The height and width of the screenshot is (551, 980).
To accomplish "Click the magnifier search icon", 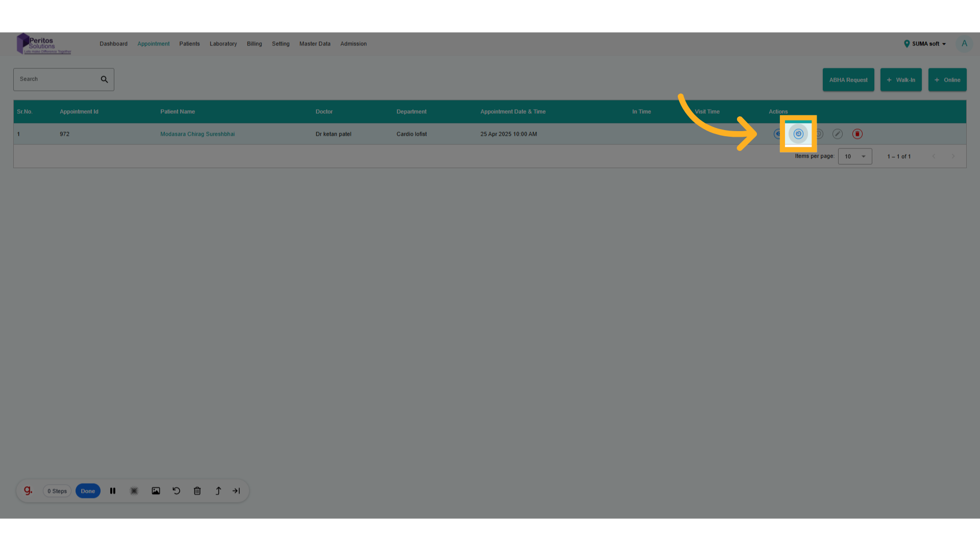I will click(x=104, y=79).
